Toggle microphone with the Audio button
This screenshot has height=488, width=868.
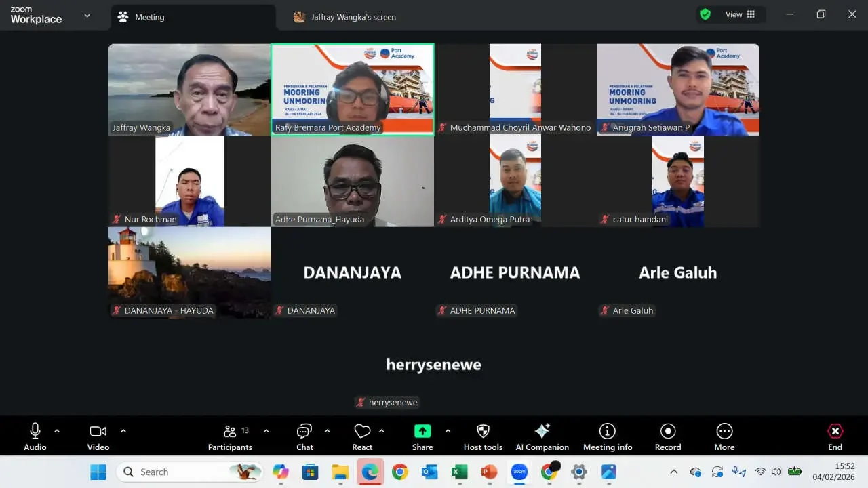(35, 437)
